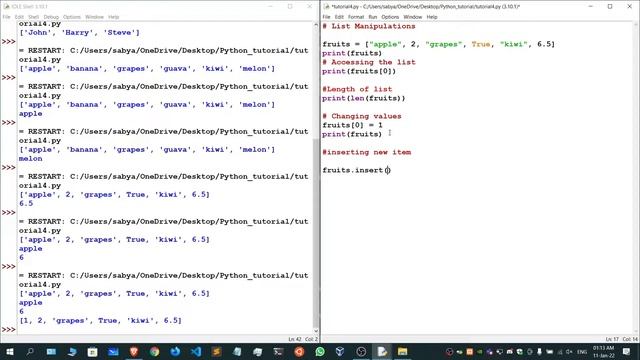Click the volume icon in system tray
The height and width of the screenshot is (360, 640).
coord(569,352)
